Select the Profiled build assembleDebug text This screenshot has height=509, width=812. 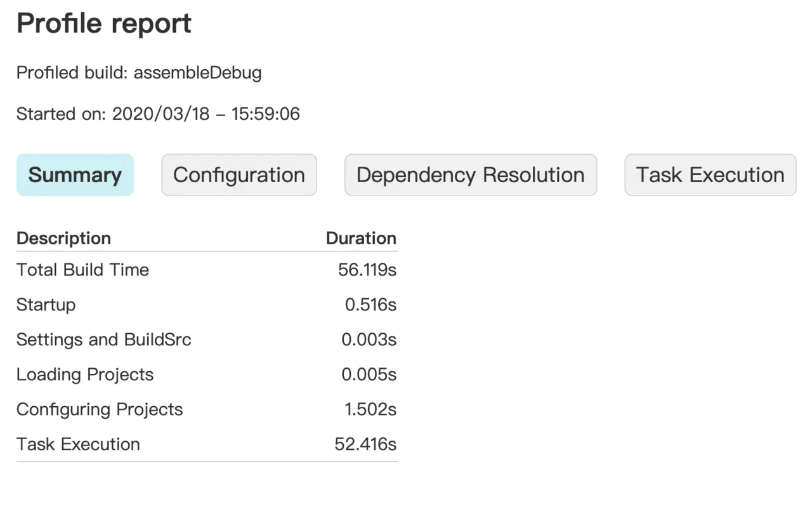[x=139, y=73]
